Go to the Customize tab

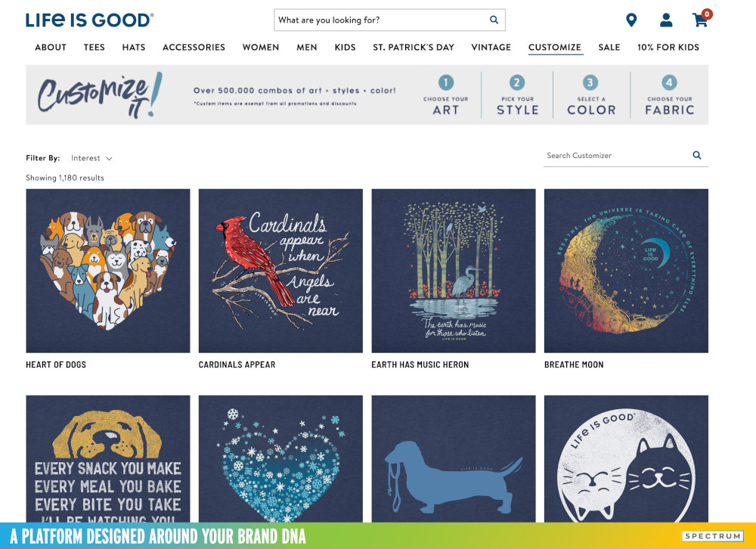click(x=554, y=48)
